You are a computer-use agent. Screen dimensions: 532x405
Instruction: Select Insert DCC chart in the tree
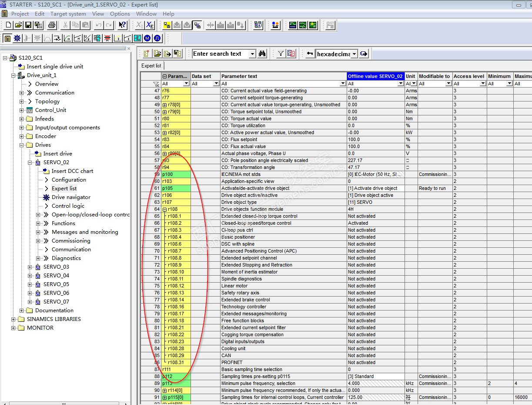tap(72, 171)
